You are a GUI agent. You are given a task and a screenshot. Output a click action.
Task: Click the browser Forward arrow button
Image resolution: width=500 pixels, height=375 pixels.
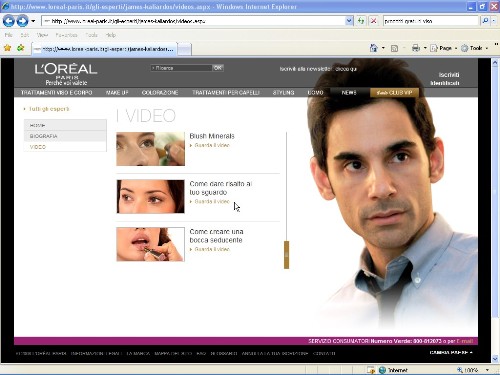[22, 21]
